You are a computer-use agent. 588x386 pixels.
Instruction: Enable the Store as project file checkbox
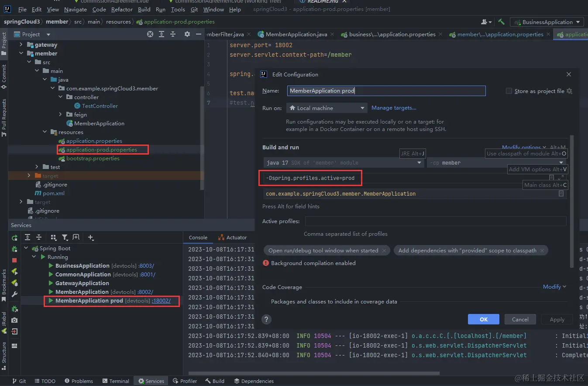pos(509,91)
